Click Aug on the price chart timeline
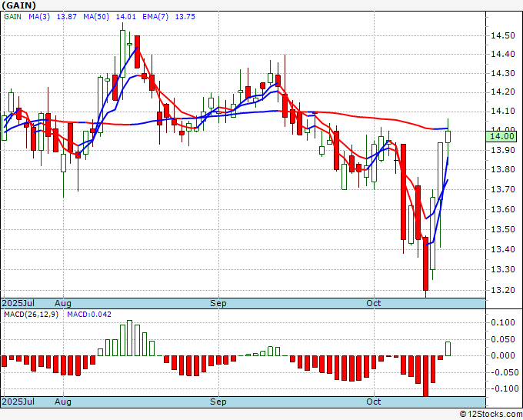The image size is (523, 420). point(63,303)
